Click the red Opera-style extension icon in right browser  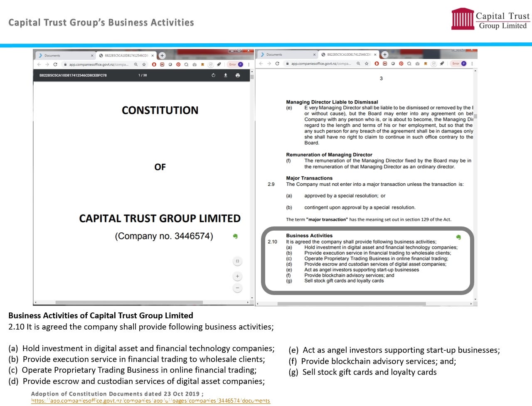[x=377, y=64]
